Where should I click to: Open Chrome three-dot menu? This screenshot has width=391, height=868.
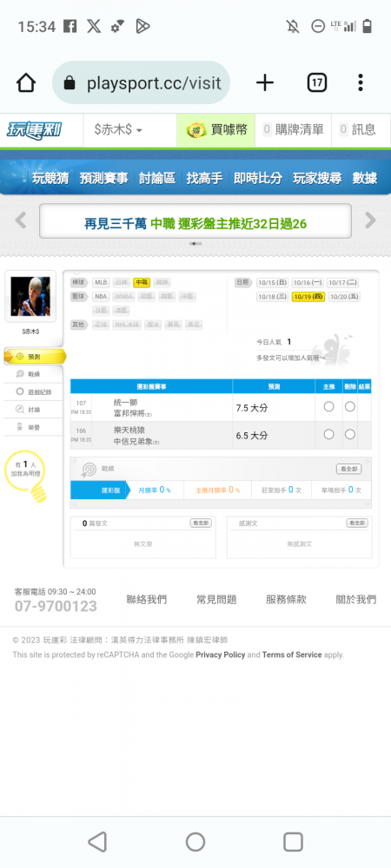360,83
